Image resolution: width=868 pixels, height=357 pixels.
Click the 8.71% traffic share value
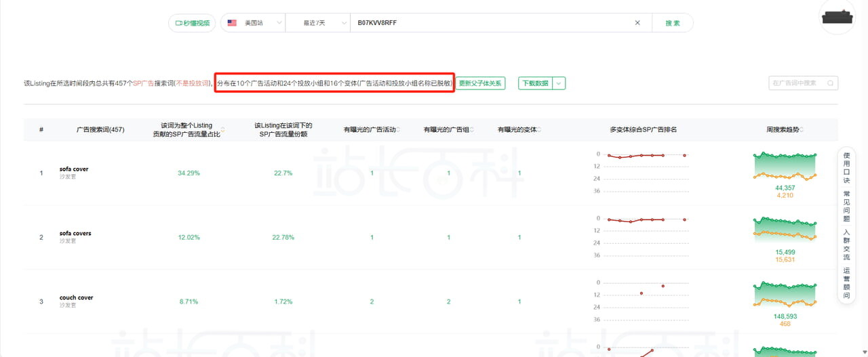[x=189, y=301]
